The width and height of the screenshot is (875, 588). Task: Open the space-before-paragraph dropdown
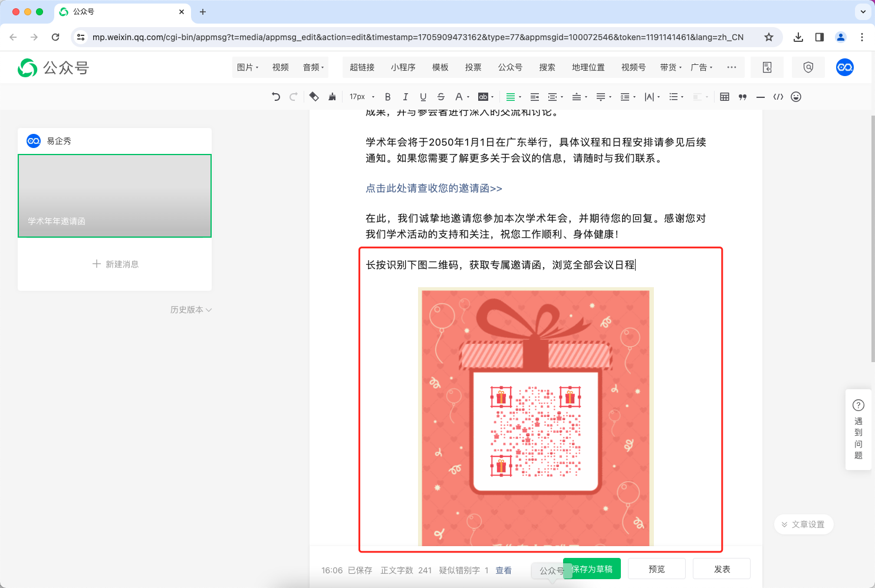pyautogui.click(x=580, y=97)
